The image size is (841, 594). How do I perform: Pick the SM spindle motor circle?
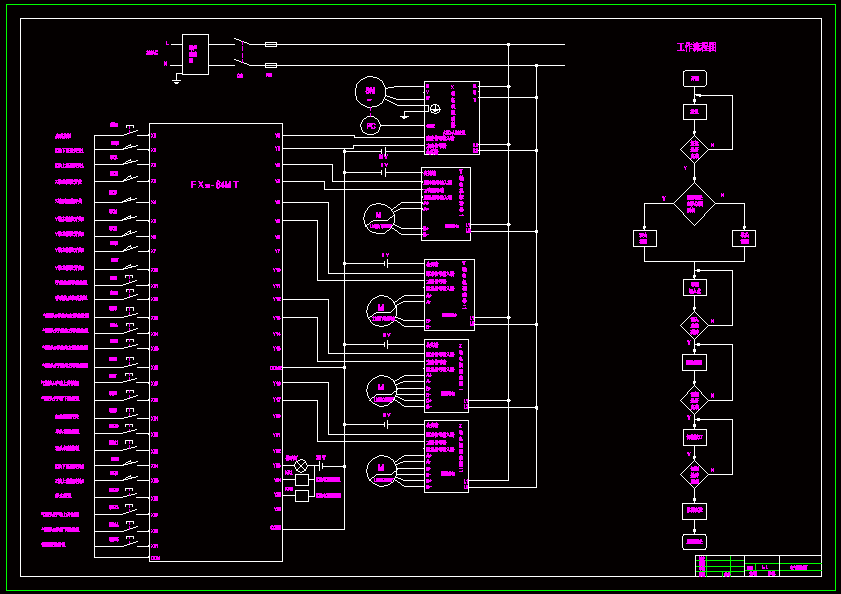click(370, 92)
